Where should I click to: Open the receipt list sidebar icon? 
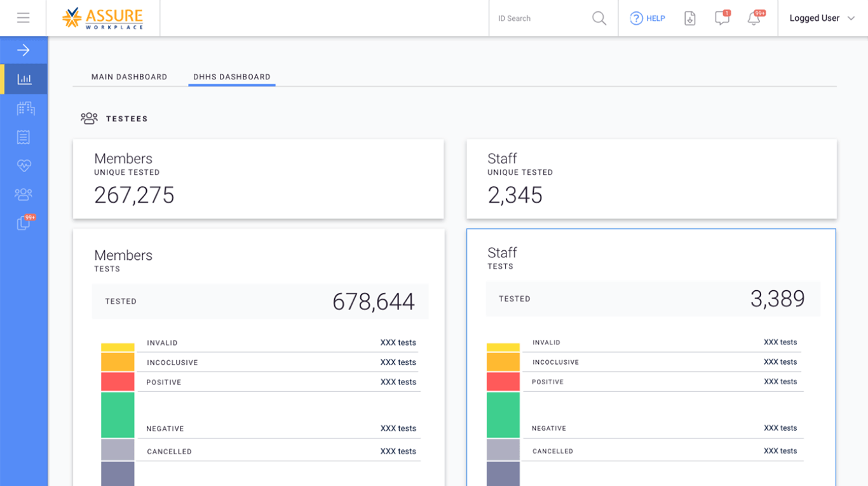(24, 137)
